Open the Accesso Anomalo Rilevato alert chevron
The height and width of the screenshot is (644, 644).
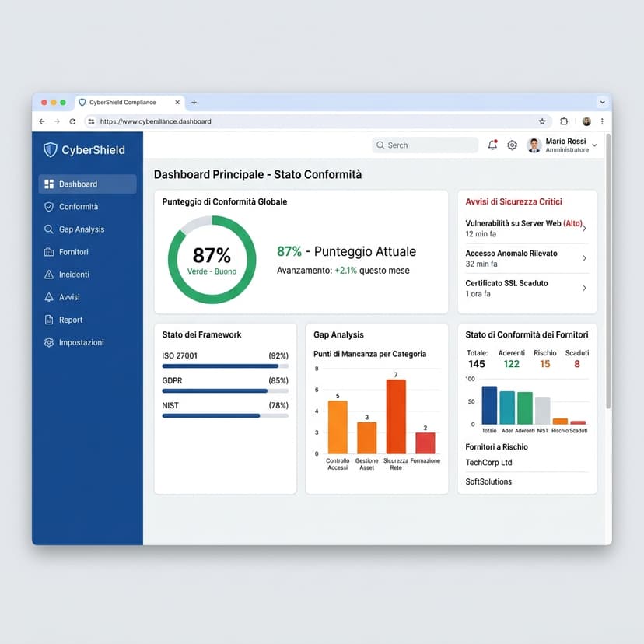584,258
